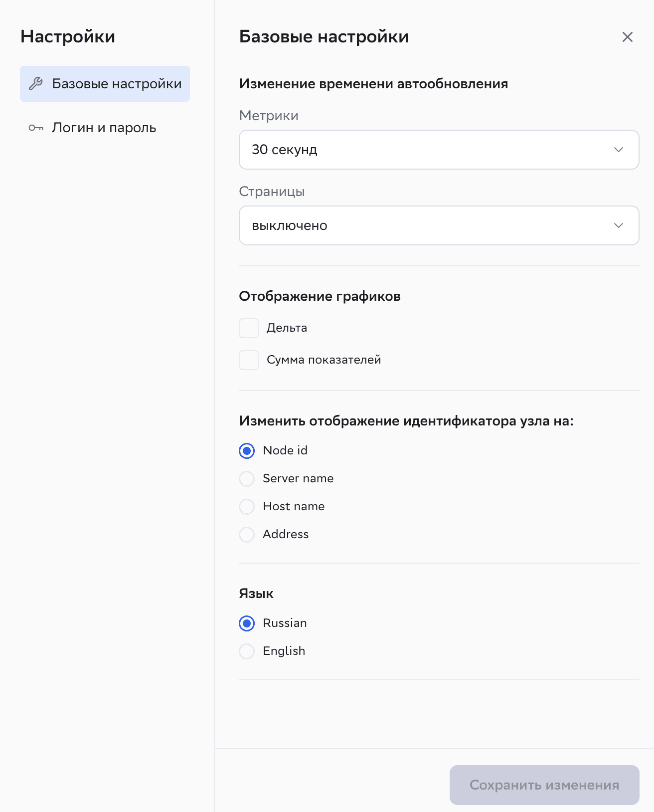The image size is (654, 812).
Task: Click the chevron on the 30 секунд selector
Action: coord(618,150)
